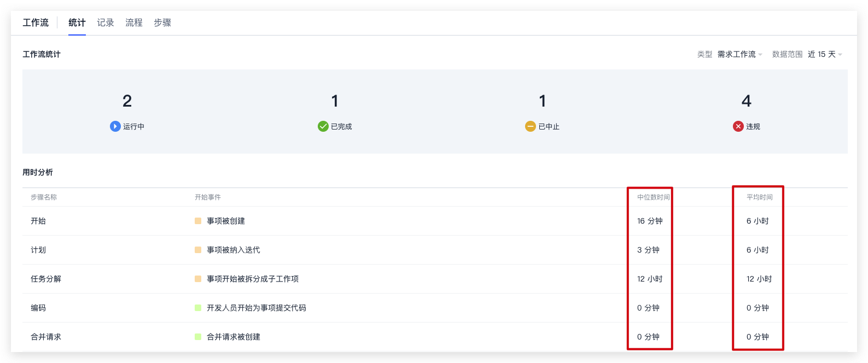Click the orange swatch beside 事项被纳入迭代
The image size is (868, 363).
click(x=198, y=250)
